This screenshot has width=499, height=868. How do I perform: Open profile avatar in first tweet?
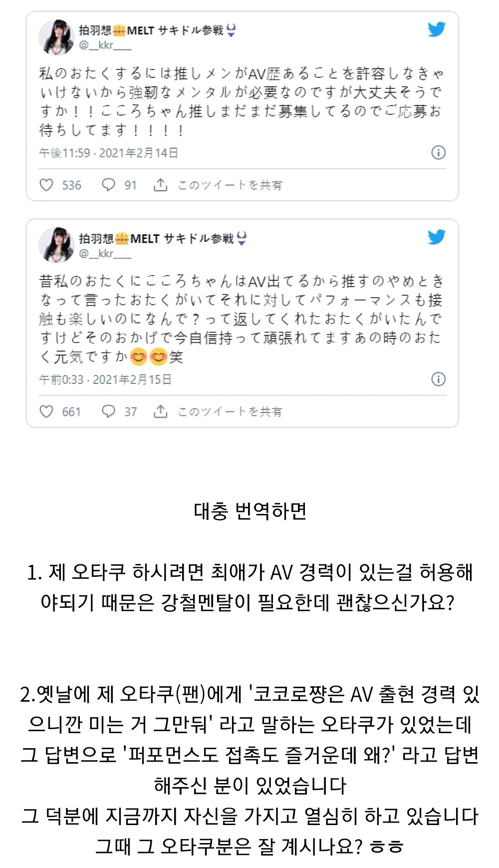[56, 37]
